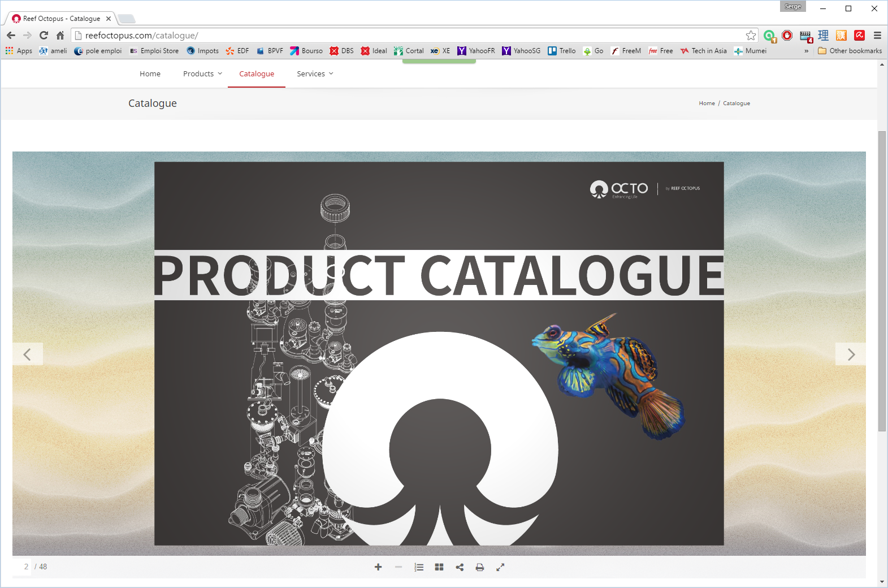Zoom in with the plus icon
The height and width of the screenshot is (588, 888).
378,567
